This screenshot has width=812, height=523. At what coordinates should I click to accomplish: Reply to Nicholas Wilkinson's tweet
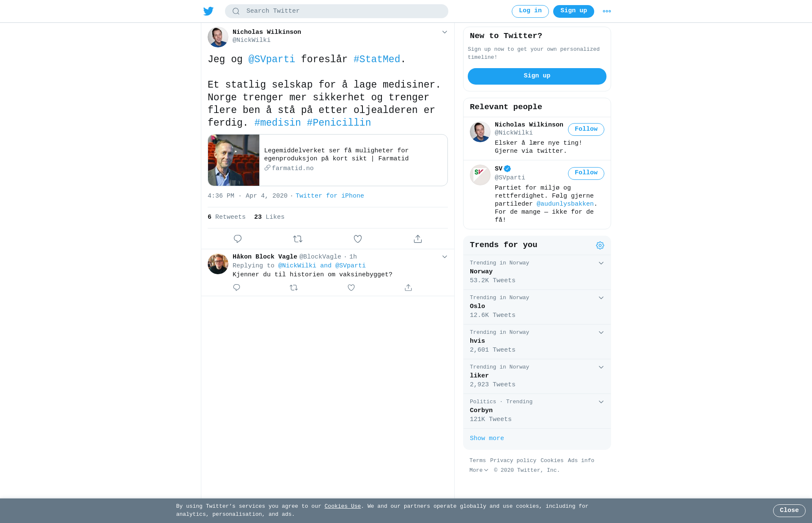[238, 239]
